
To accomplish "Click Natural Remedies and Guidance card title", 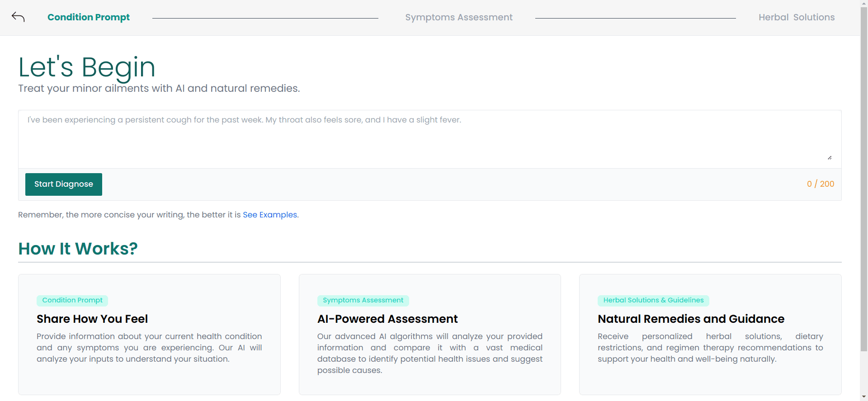I will click(x=691, y=319).
